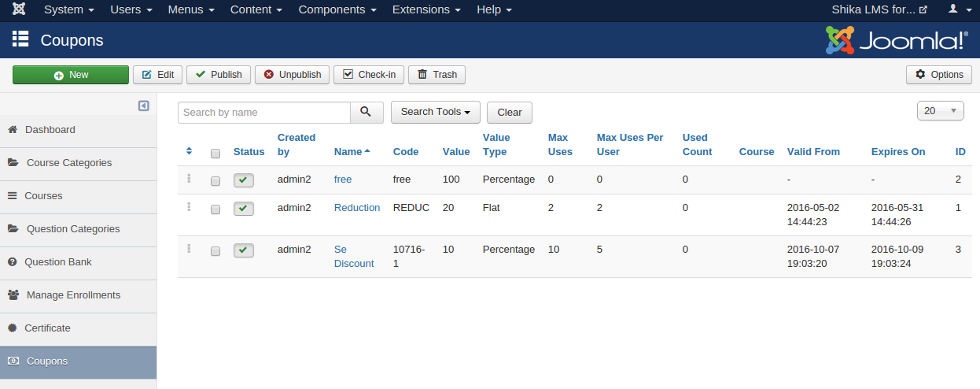Screen dimensions: 980x389
Task: Collapse the sidebar with the toggle arrow icon
Action: [x=144, y=106]
